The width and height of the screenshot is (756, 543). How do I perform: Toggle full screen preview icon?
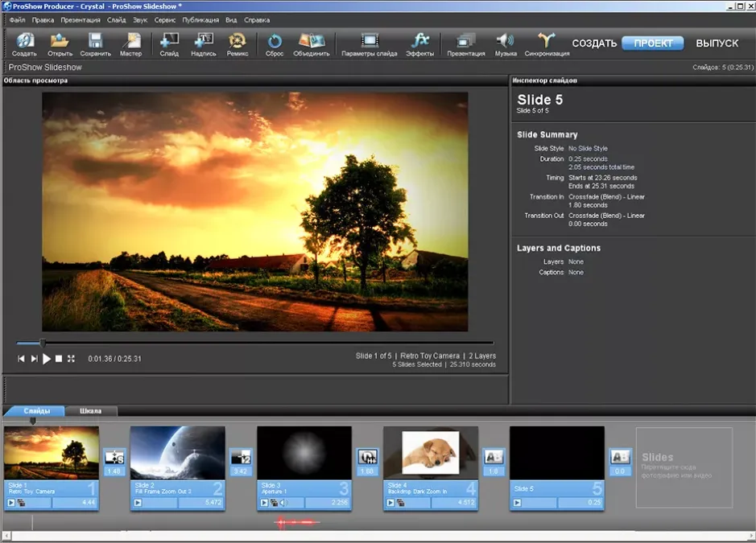(x=71, y=359)
